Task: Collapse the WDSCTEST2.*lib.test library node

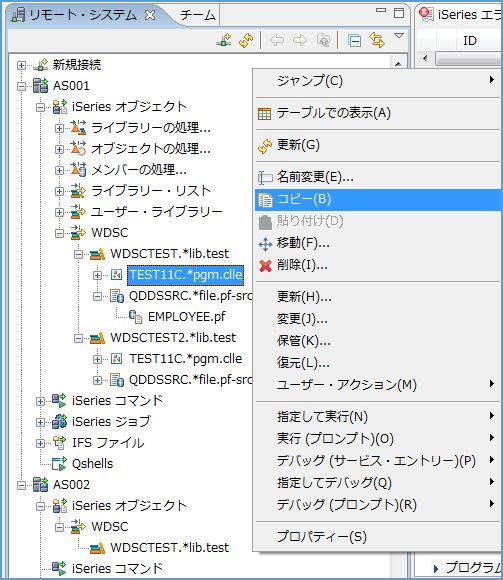Action: point(78,338)
